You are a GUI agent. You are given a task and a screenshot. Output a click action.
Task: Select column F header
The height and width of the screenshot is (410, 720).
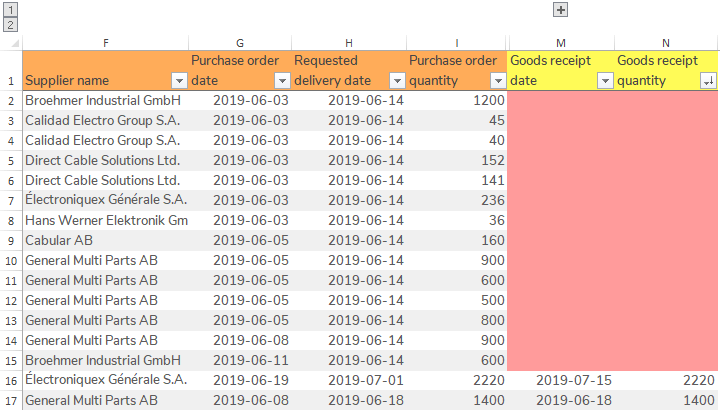point(106,42)
